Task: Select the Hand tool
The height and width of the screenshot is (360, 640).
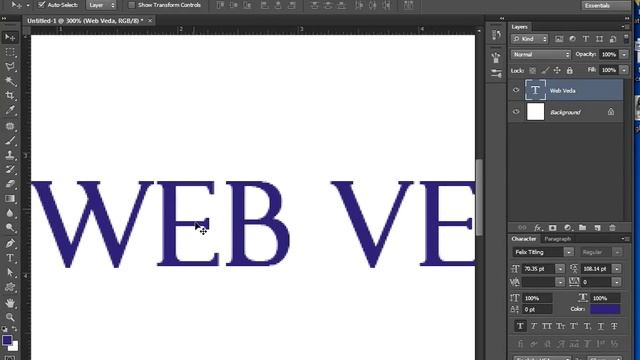Action: click(10, 302)
